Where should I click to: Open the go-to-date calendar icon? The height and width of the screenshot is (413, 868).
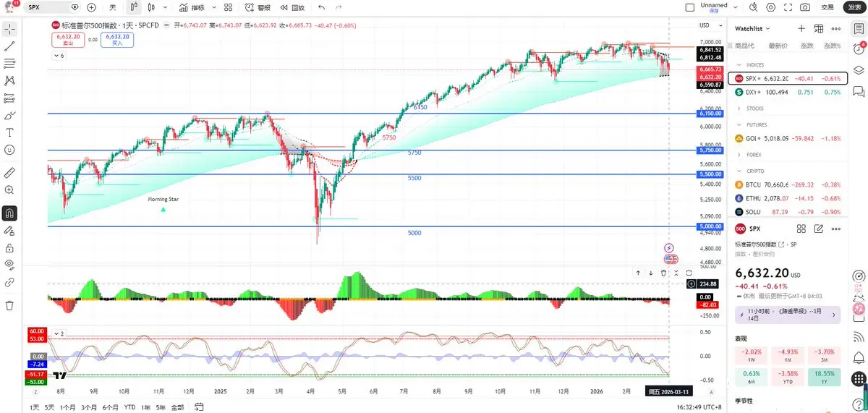(199, 407)
